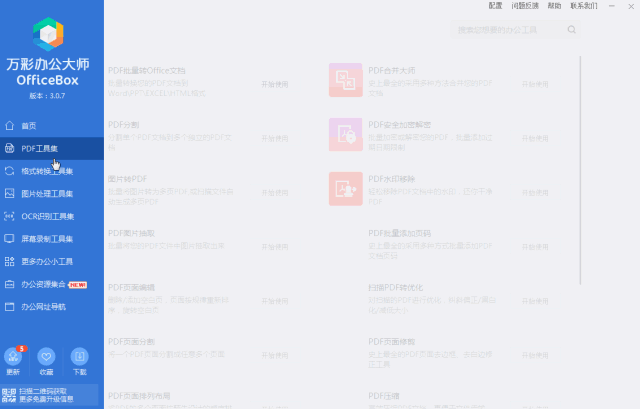Start using 扫描PDF转优化 tool
This screenshot has width=640, height=409.
tap(535, 302)
